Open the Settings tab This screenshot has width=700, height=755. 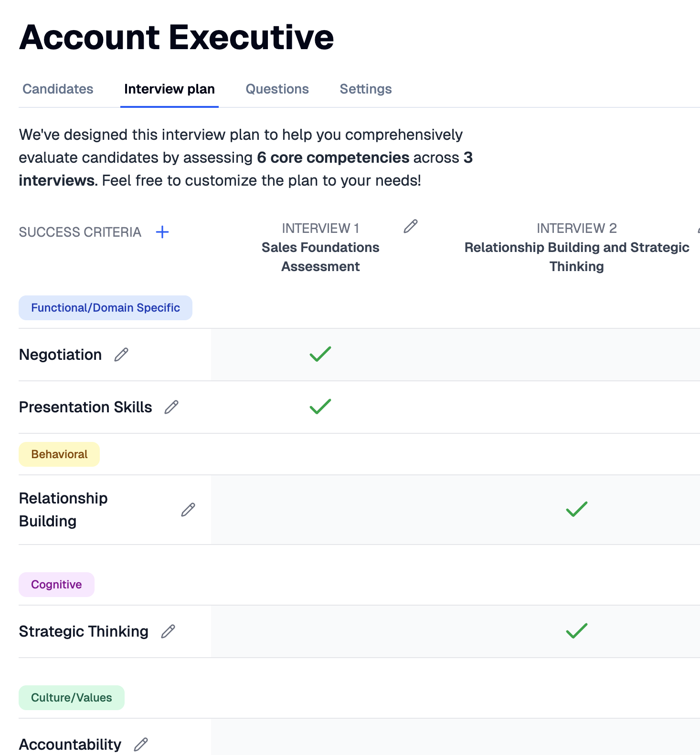tap(366, 89)
